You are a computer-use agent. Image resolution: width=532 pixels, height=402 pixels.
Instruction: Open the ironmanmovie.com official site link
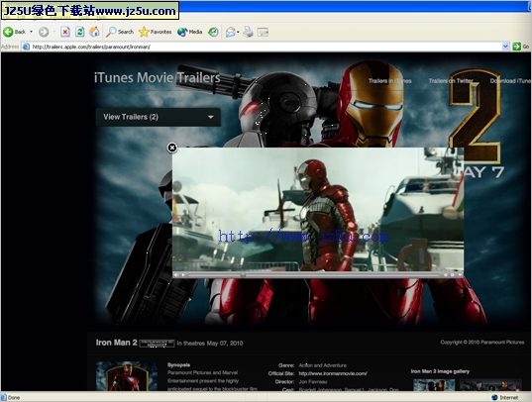coord(333,373)
